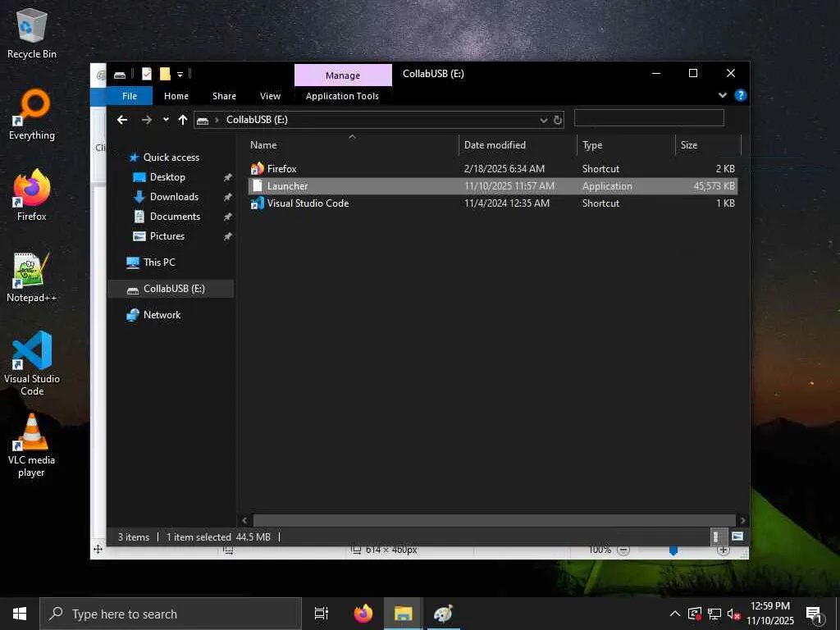The image size is (840, 630).
Task: Select the Manage contextual tab
Action: click(x=343, y=75)
